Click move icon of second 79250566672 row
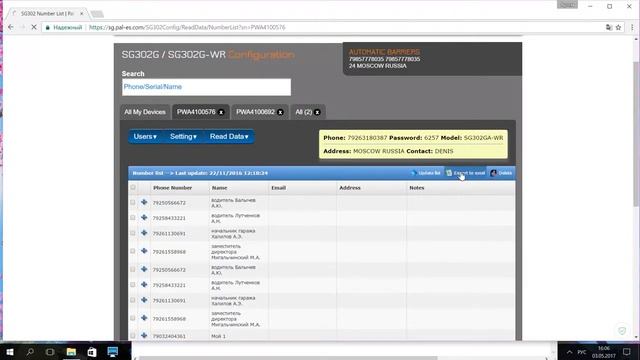This screenshot has height=360, width=640. (x=144, y=269)
